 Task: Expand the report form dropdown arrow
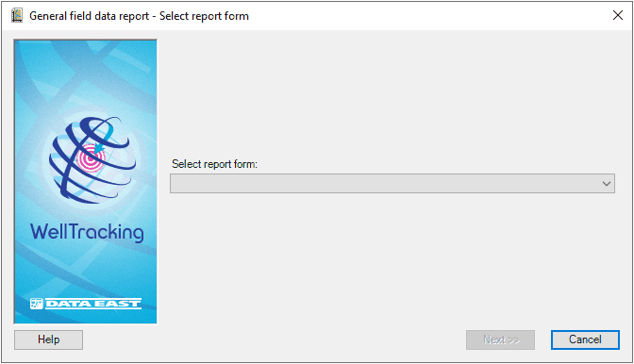pyautogui.click(x=606, y=183)
